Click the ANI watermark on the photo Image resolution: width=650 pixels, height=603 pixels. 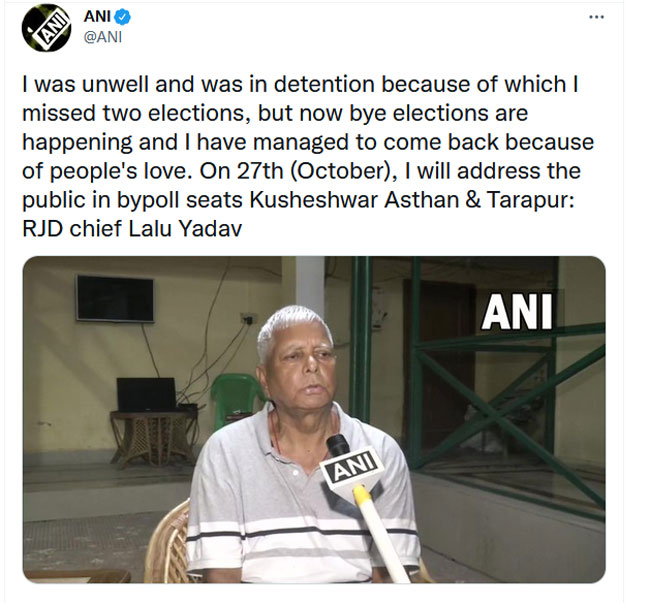click(x=517, y=312)
